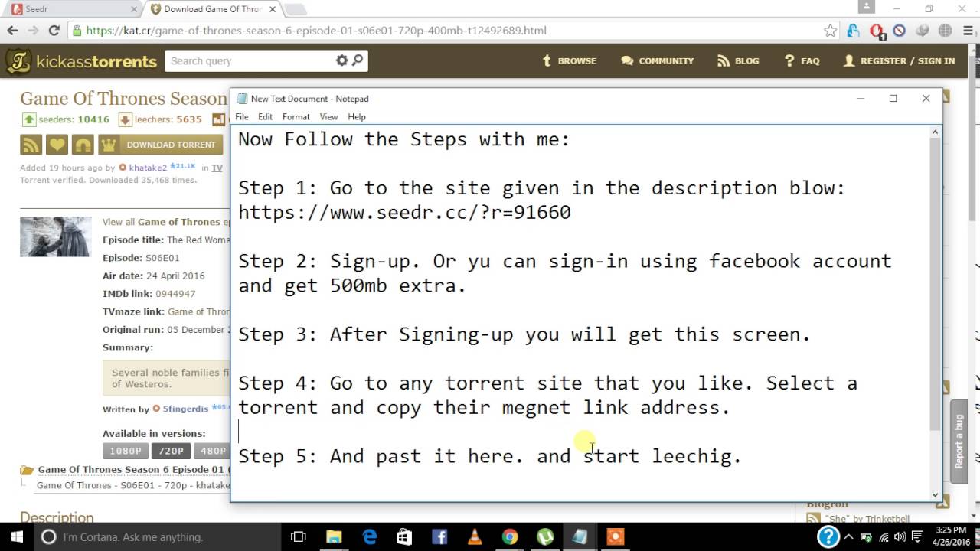Viewport: 980px width, 551px height.
Task: Open Microsoft Edge from taskbar
Action: pyautogui.click(x=370, y=537)
